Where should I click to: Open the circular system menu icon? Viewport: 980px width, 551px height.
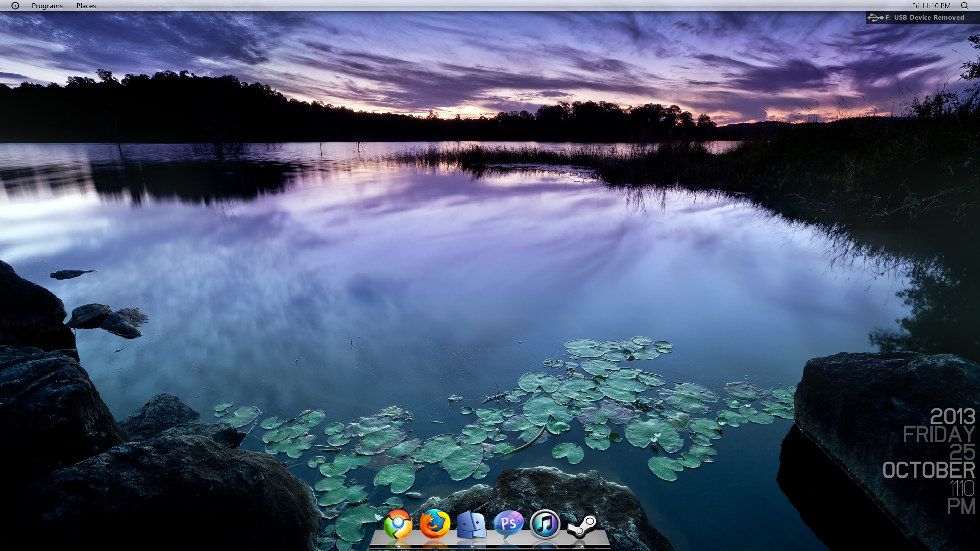pyautogui.click(x=15, y=6)
